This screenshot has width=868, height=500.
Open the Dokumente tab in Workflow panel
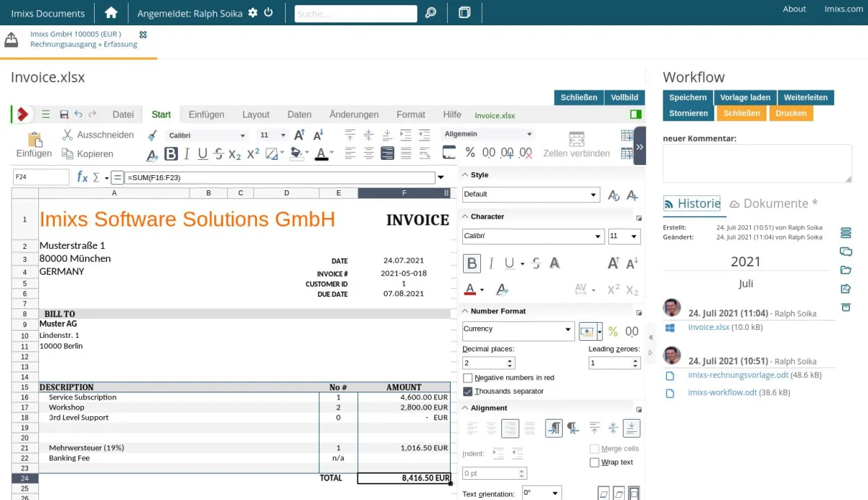[773, 203]
